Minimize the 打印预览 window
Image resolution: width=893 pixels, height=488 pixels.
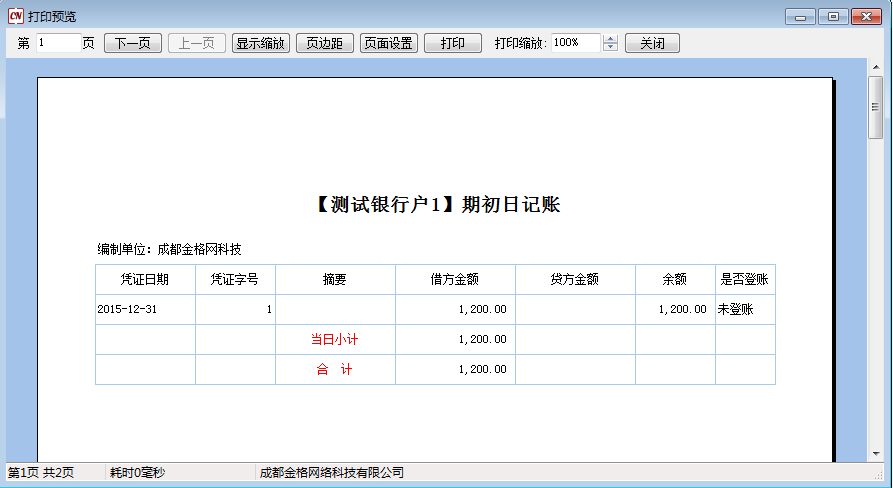point(800,16)
